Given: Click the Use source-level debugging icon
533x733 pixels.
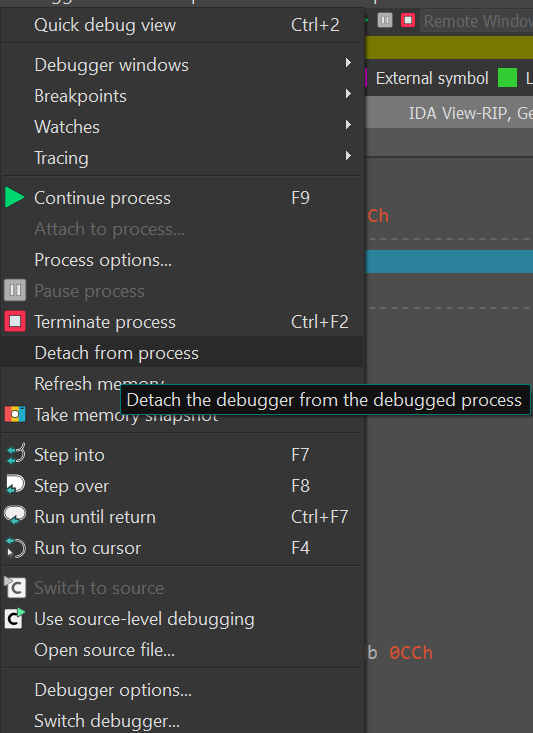Looking at the screenshot, I should coord(14,618).
